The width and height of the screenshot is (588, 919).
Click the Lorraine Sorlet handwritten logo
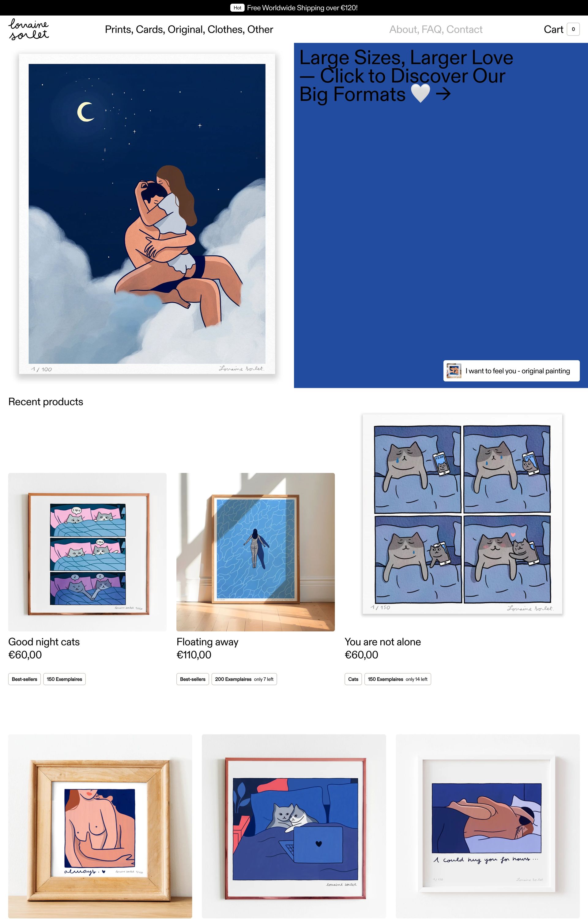(29, 29)
